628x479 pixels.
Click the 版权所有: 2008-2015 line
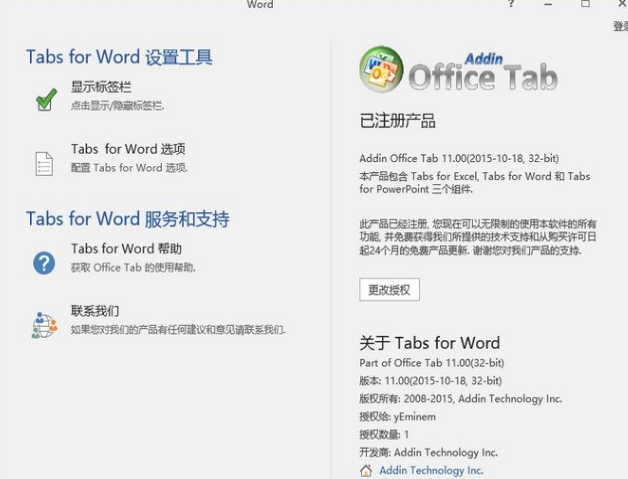(x=461, y=398)
